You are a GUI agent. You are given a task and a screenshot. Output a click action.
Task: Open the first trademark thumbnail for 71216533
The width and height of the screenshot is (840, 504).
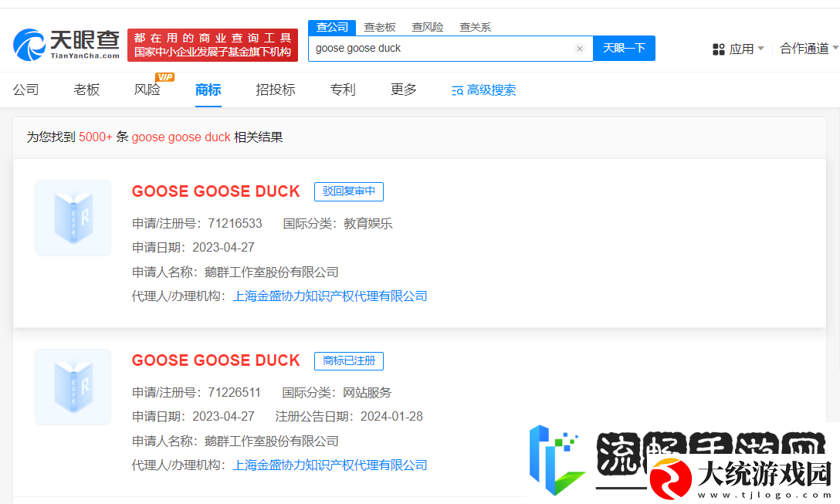pos(73,218)
